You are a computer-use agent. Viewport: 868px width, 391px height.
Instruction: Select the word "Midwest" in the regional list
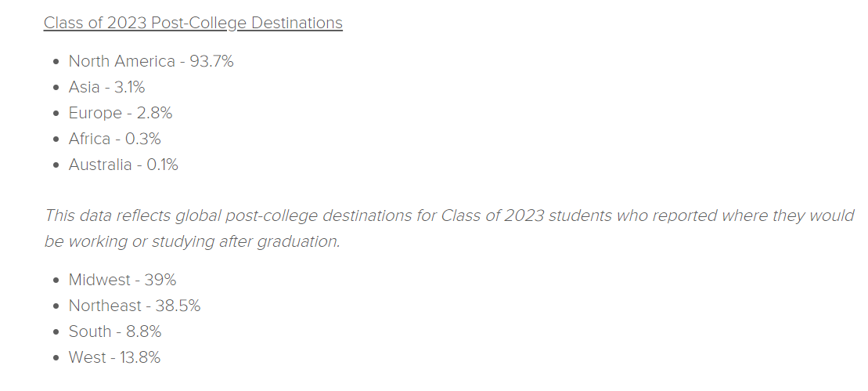click(x=99, y=280)
